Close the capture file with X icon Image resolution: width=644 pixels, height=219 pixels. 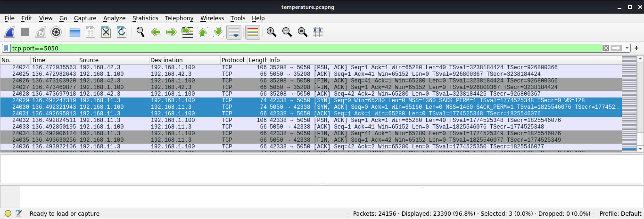pos(106,32)
